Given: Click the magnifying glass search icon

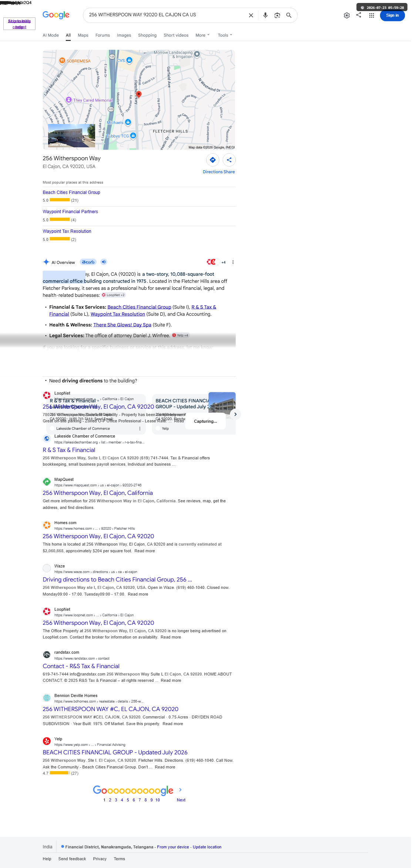Looking at the screenshot, I should tap(289, 15).
